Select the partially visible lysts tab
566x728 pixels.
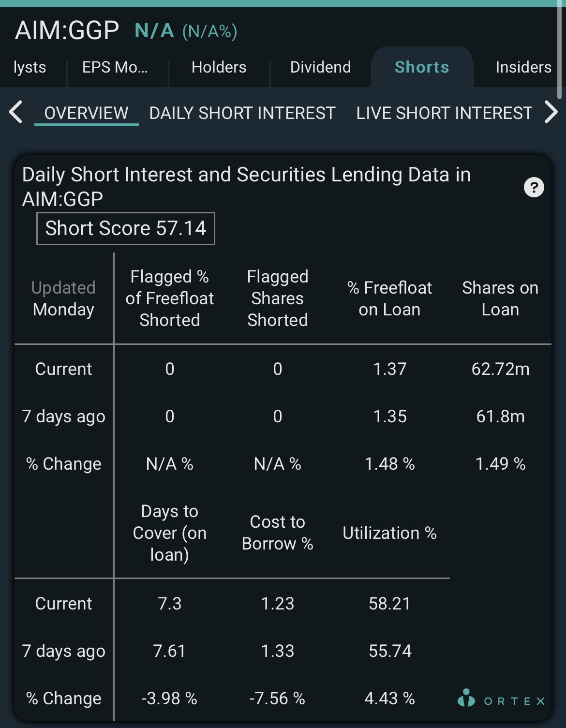coord(30,67)
